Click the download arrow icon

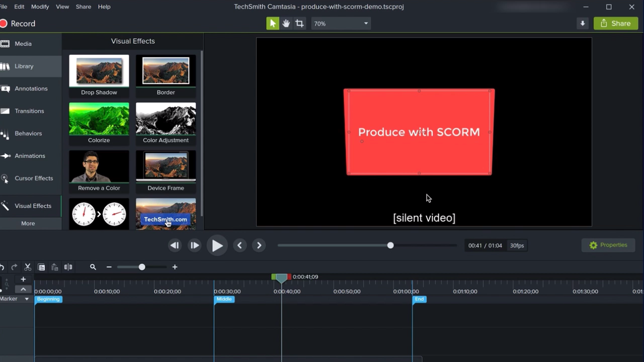pyautogui.click(x=583, y=24)
